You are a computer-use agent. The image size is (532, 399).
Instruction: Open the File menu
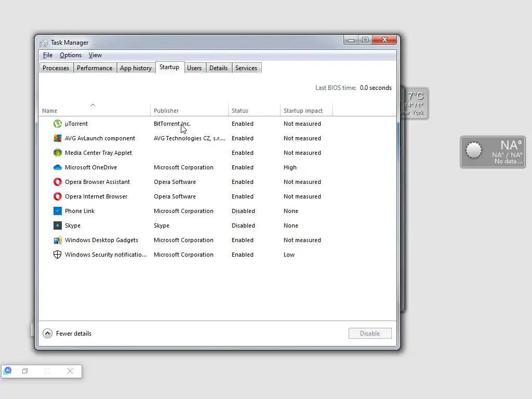pos(48,55)
